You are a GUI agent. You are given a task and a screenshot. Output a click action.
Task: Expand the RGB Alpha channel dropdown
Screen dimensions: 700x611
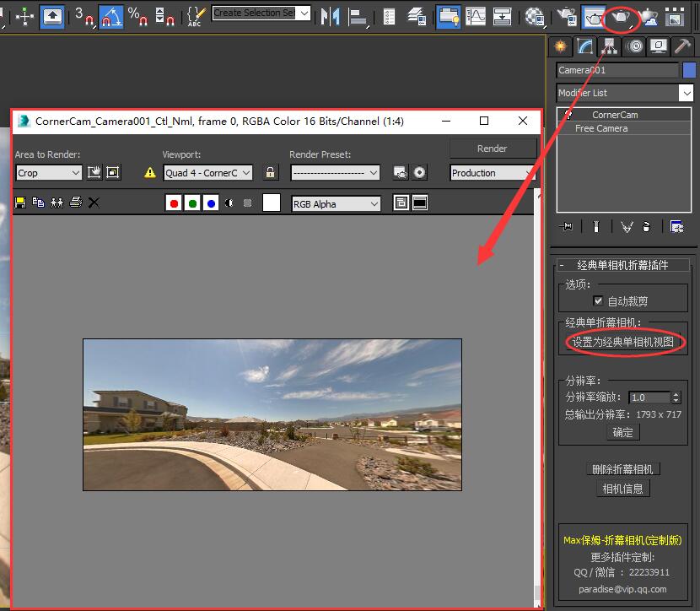[336, 203]
